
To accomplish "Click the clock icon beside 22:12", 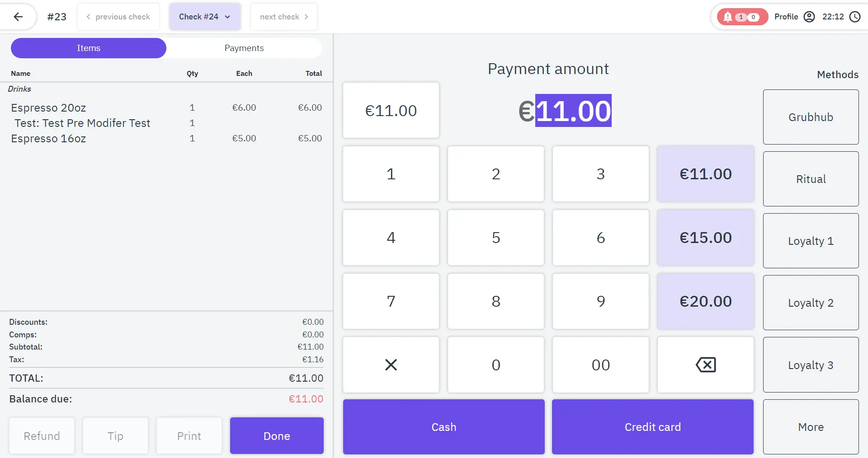I will pyautogui.click(x=855, y=17).
